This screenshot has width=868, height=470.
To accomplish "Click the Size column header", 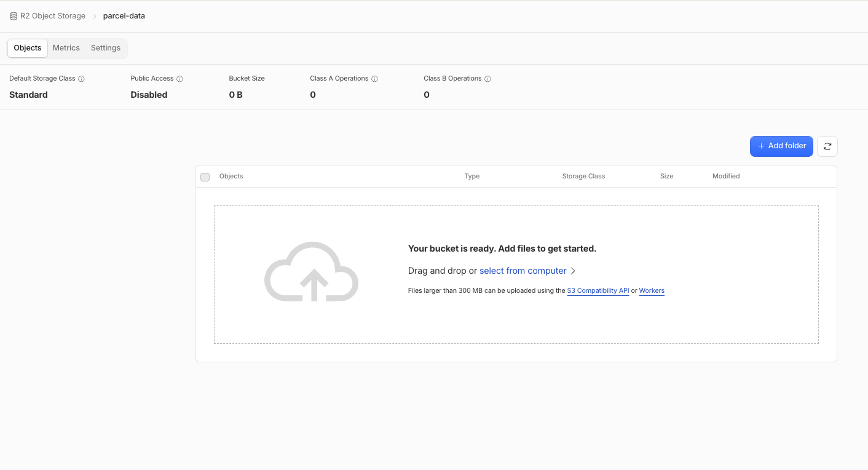I will pyautogui.click(x=667, y=177).
